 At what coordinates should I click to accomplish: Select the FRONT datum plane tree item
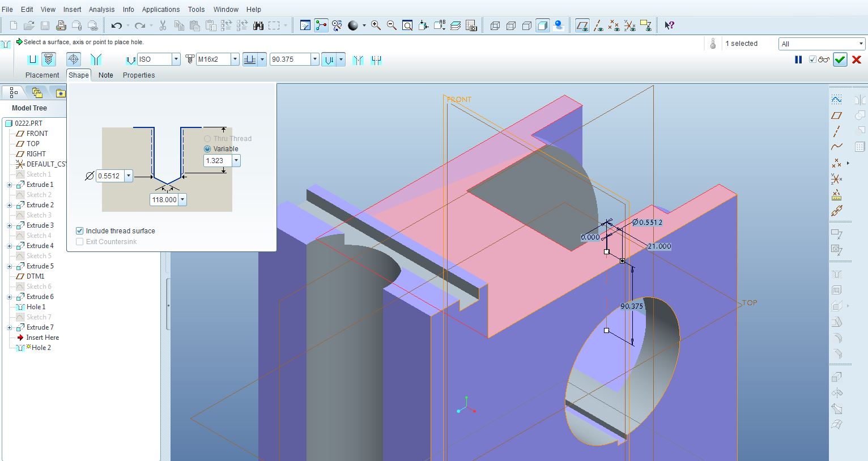coord(37,134)
